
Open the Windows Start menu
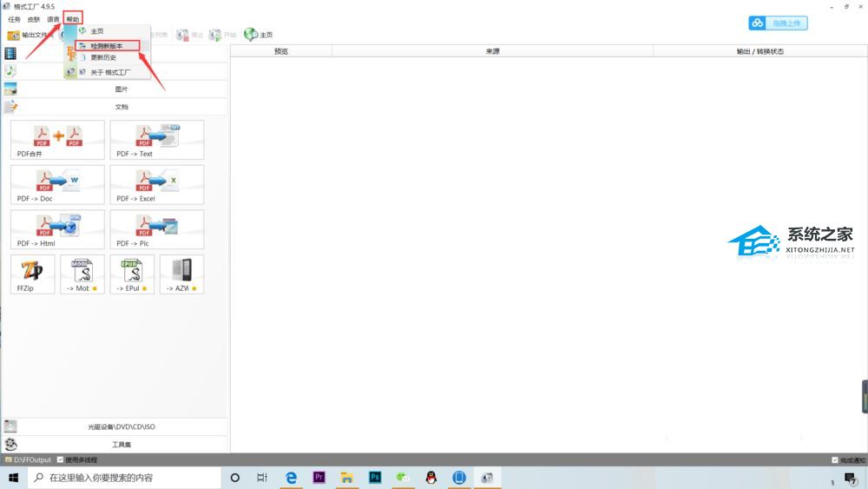click(x=14, y=478)
